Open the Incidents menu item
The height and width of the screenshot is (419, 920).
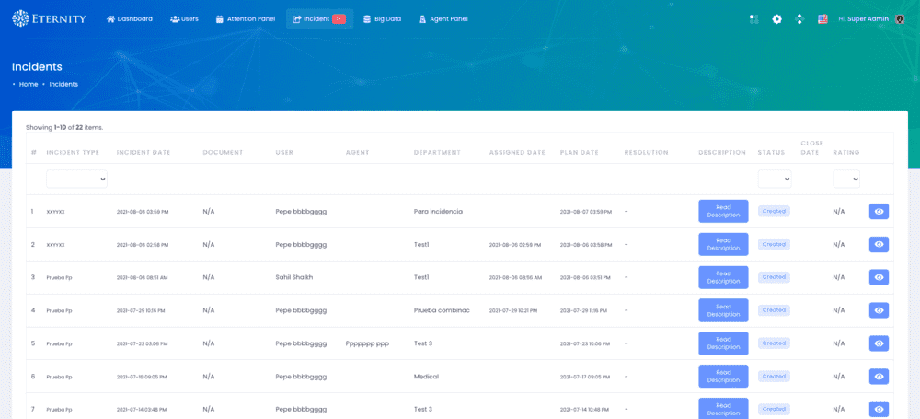(319, 19)
